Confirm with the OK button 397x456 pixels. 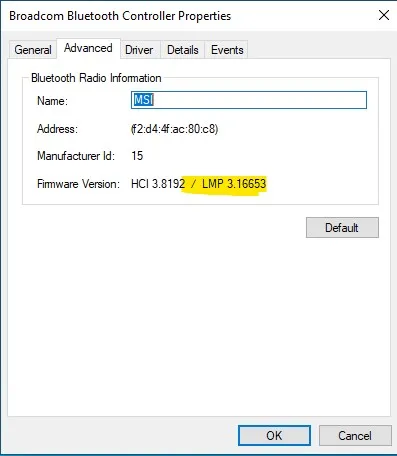point(274,435)
